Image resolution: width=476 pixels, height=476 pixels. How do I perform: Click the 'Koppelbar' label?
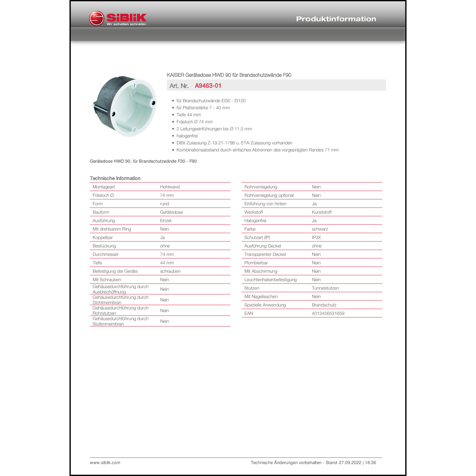click(103, 237)
